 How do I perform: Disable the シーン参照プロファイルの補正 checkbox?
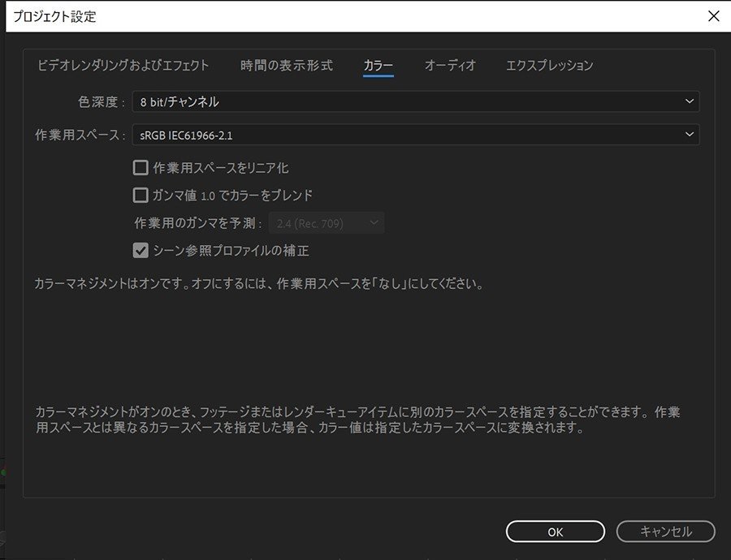pyautogui.click(x=140, y=249)
